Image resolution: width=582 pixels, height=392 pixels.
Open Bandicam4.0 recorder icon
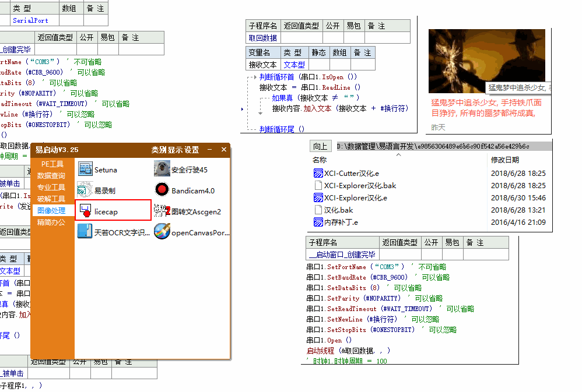pos(162,190)
